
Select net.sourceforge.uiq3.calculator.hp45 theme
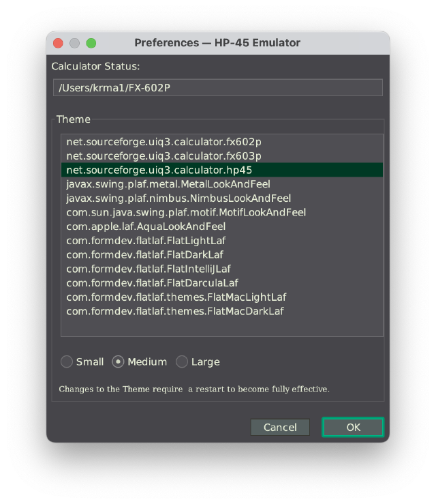[x=222, y=170]
